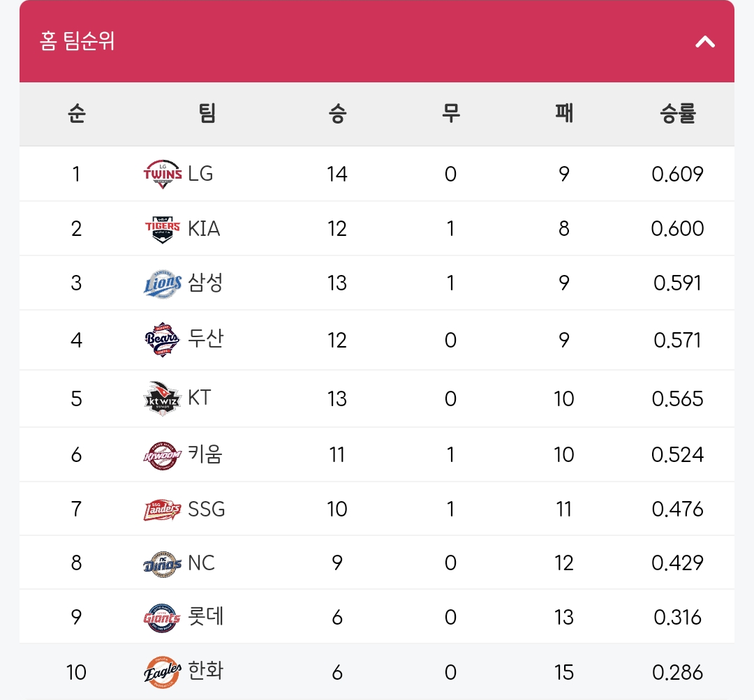The image size is (754, 700).
Task: Click 한화's losses value 15
Action: 564,673
